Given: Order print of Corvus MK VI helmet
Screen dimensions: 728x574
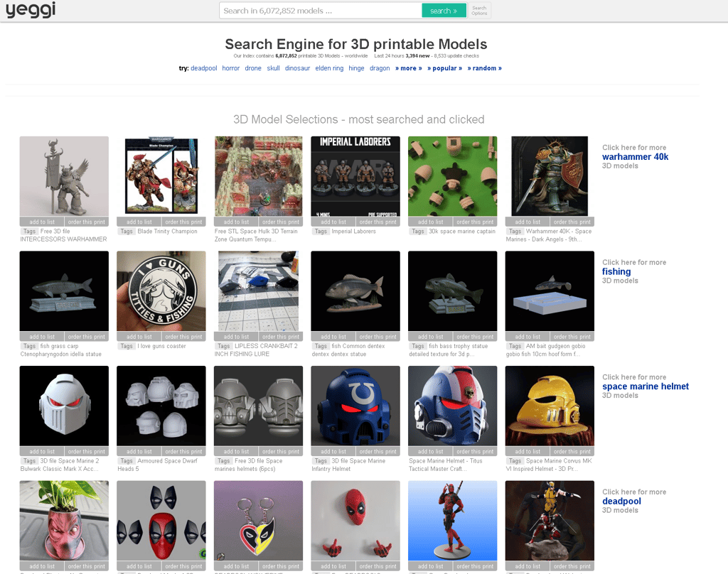Looking at the screenshot, I should pyautogui.click(x=572, y=452).
